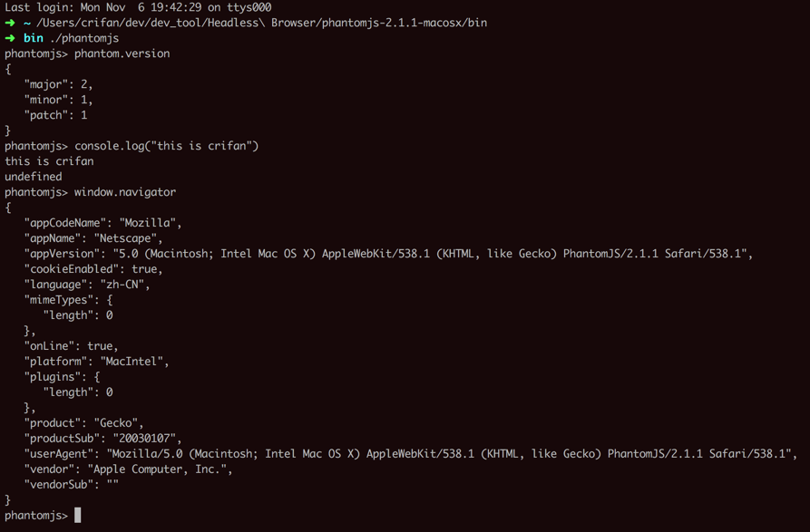810x532 pixels.
Task: Click the "Last login" line at the top
Action: 138,7
